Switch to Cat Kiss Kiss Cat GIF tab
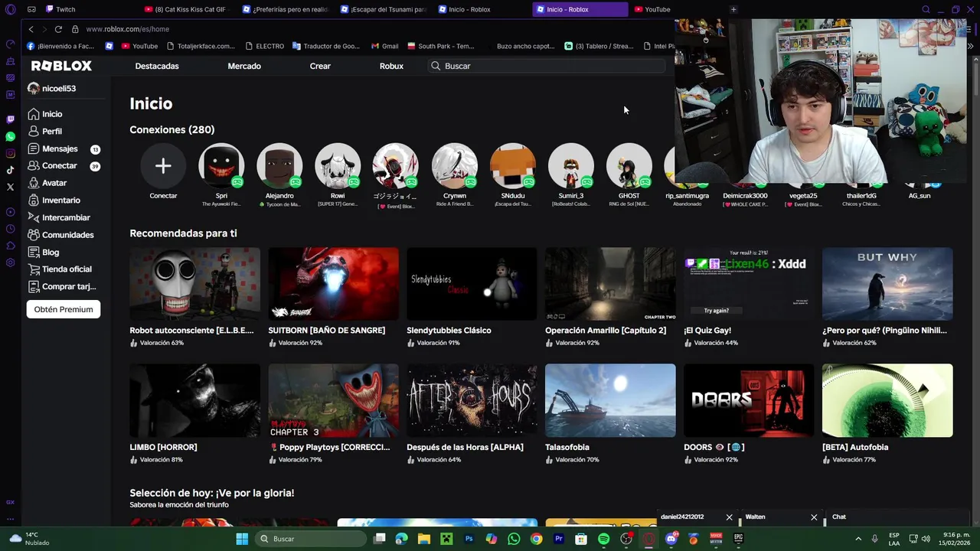 [188, 9]
